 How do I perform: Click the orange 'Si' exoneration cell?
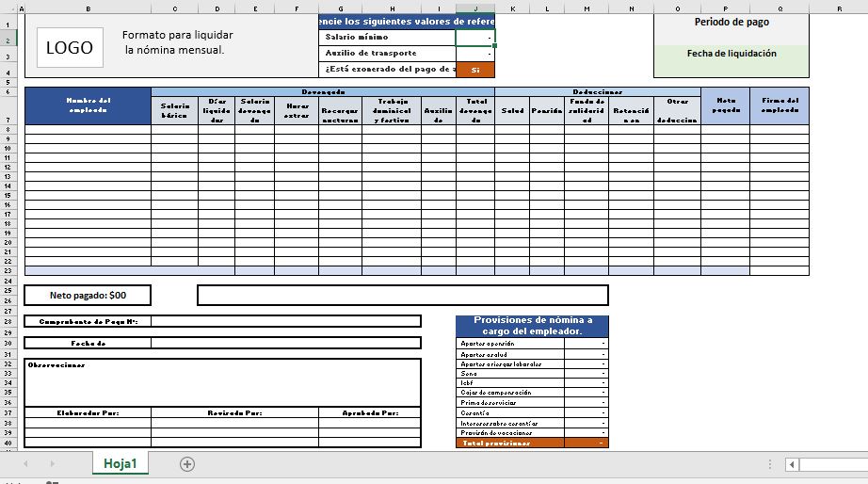475,70
